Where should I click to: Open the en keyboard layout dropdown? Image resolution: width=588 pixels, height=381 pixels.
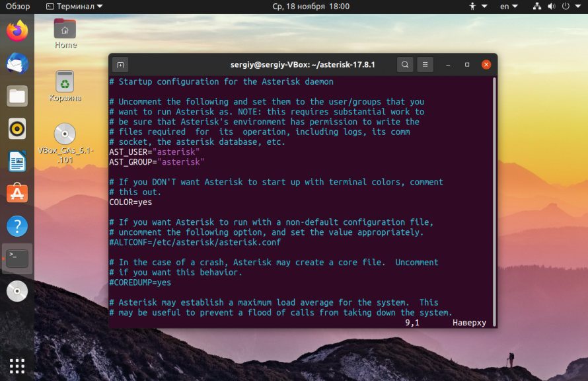[x=509, y=7]
